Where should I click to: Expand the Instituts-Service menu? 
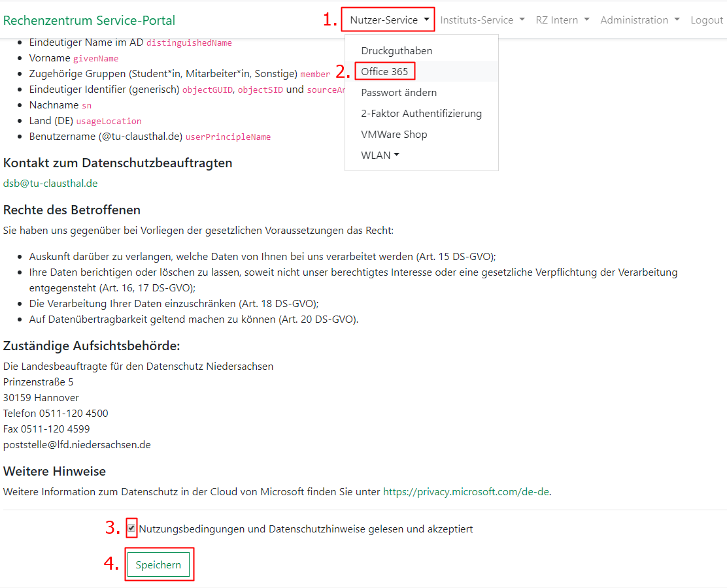coord(482,20)
